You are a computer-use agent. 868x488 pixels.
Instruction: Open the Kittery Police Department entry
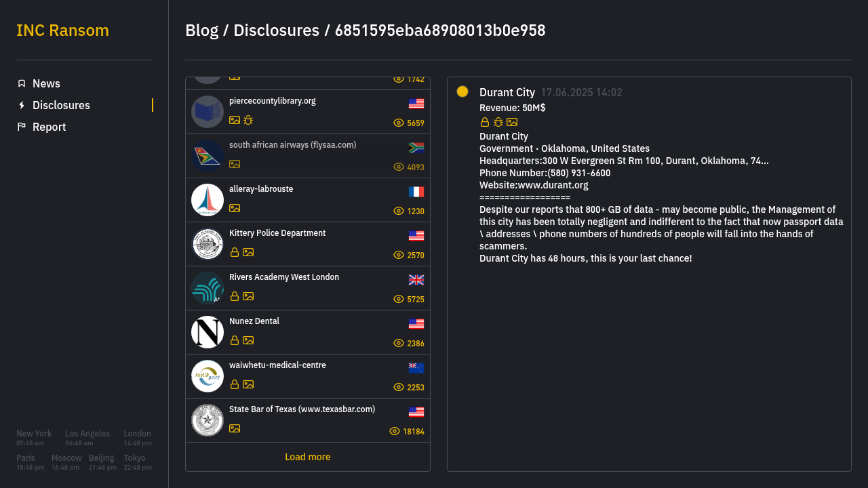pyautogui.click(x=308, y=244)
